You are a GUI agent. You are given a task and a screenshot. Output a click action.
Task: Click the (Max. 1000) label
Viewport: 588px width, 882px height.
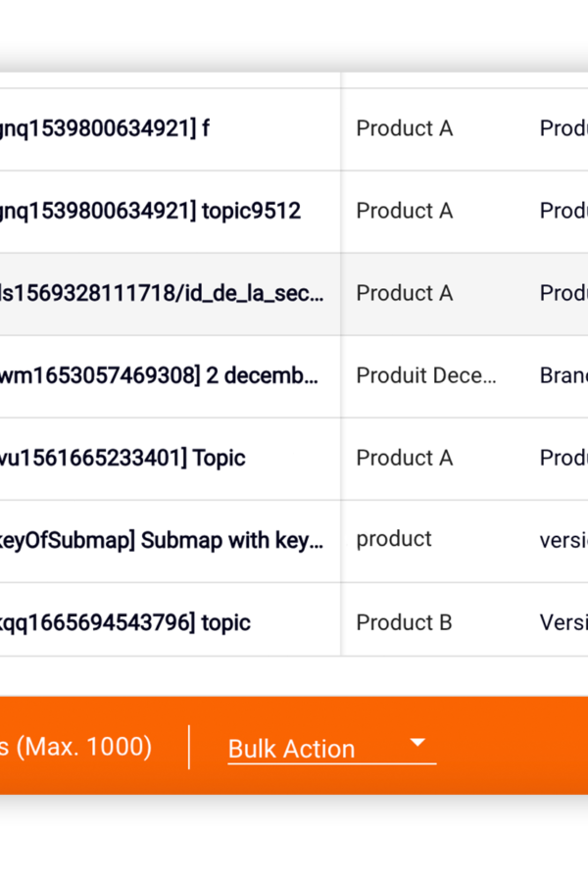(x=84, y=747)
